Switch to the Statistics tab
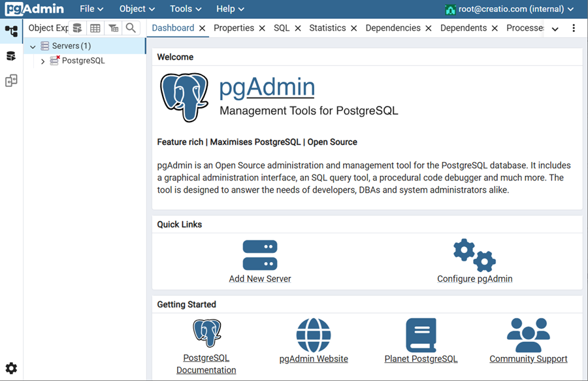The image size is (588, 381). click(327, 28)
